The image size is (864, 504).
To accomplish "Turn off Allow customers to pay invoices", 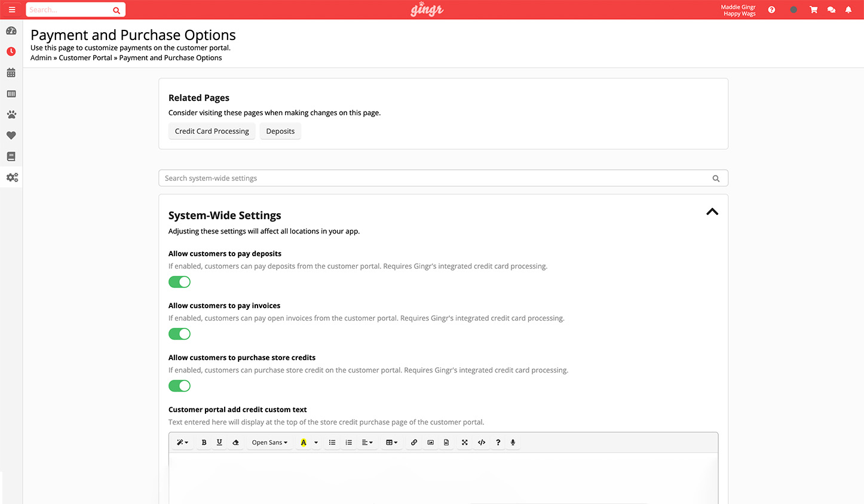I will pos(179,334).
